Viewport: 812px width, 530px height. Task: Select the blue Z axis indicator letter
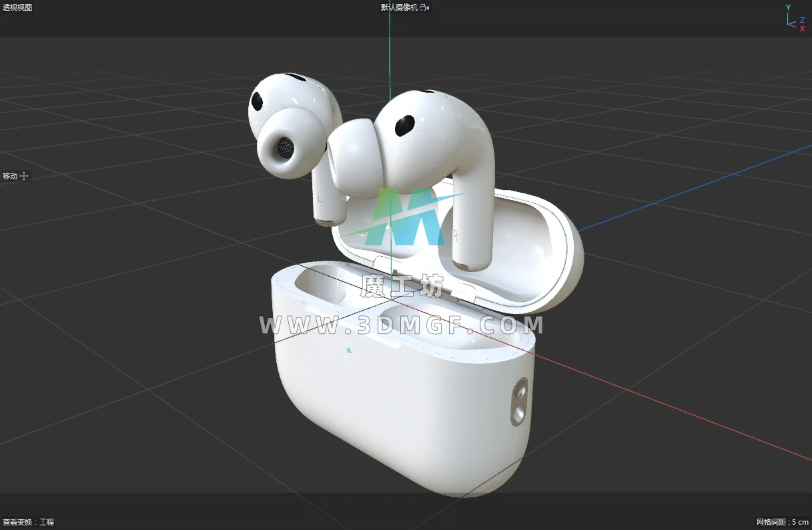click(x=803, y=20)
